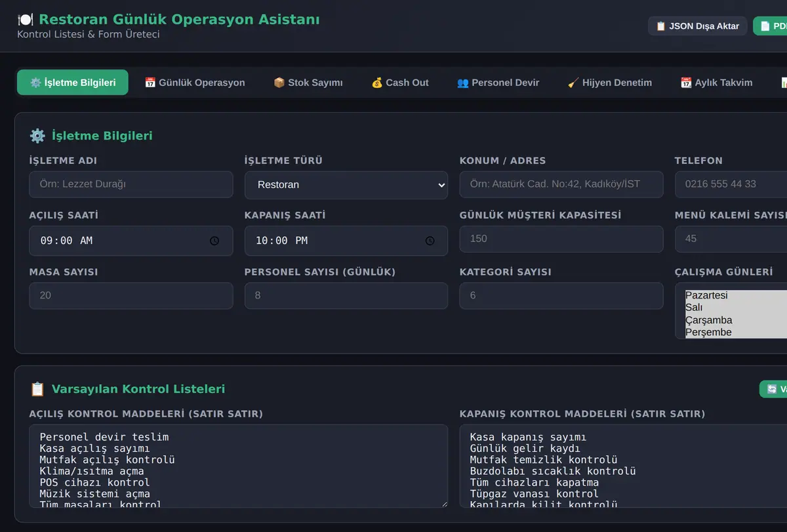
Task: Switch to the Aylık Takvim tab
Action: [x=716, y=83]
